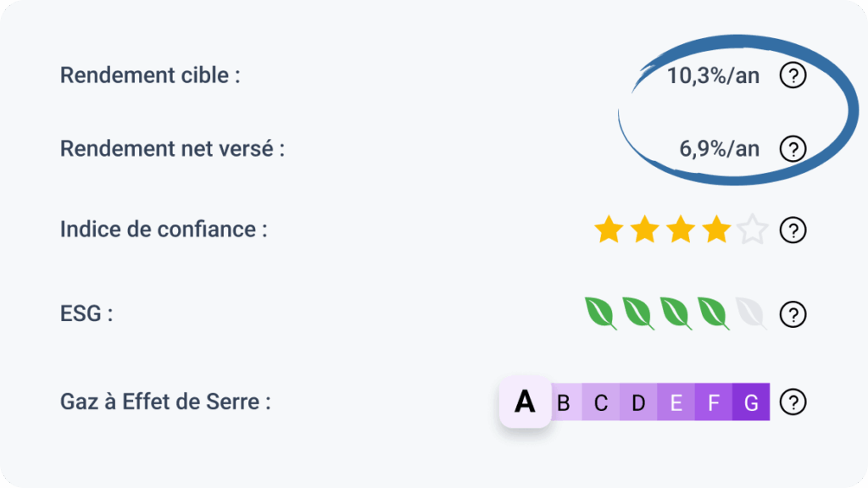Click the first green ESG leaf
This screenshot has width=868, height=488.
coord(601,313)
